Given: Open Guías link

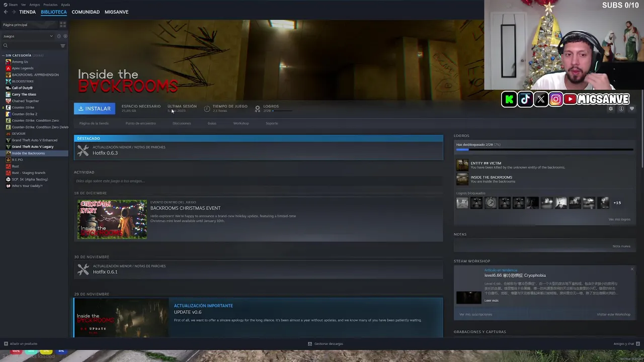Looking at the screenshot, I should (x=212, y=123).
